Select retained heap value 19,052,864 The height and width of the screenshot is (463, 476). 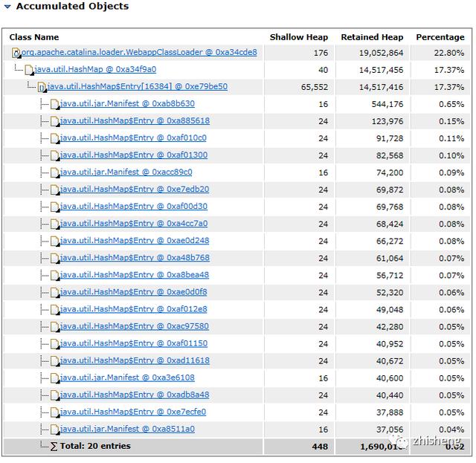pos(382,53)
